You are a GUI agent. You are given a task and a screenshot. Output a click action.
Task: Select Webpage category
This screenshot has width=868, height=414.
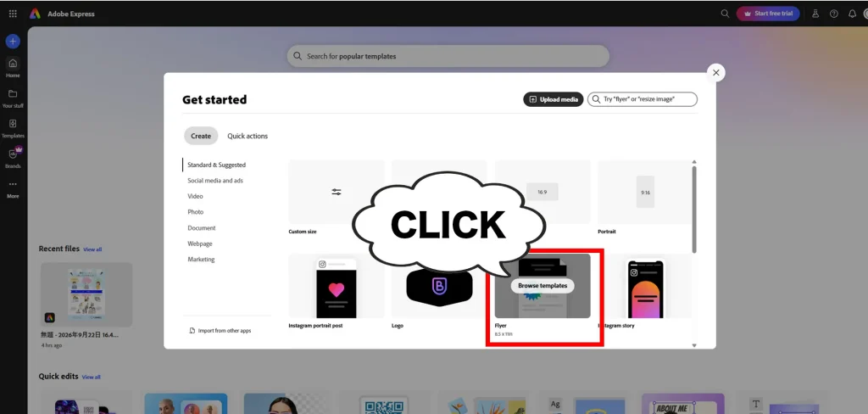pyautogui.click(x=200, y=243)
